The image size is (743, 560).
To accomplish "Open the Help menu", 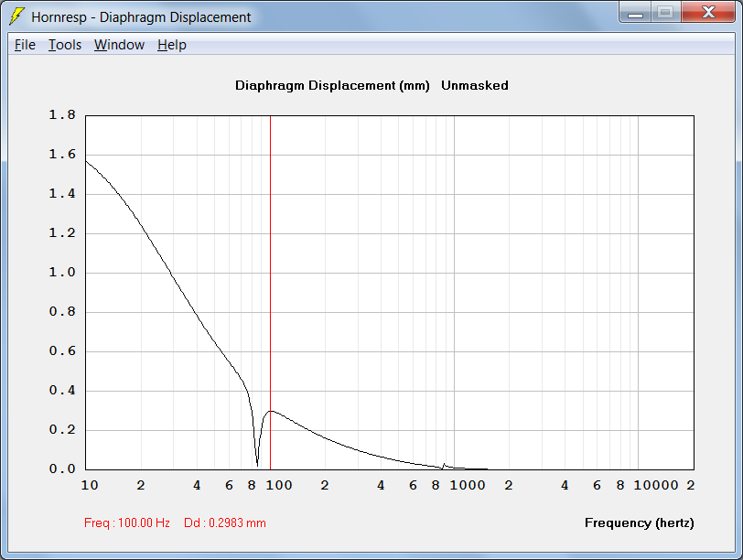I will point(171,45).
